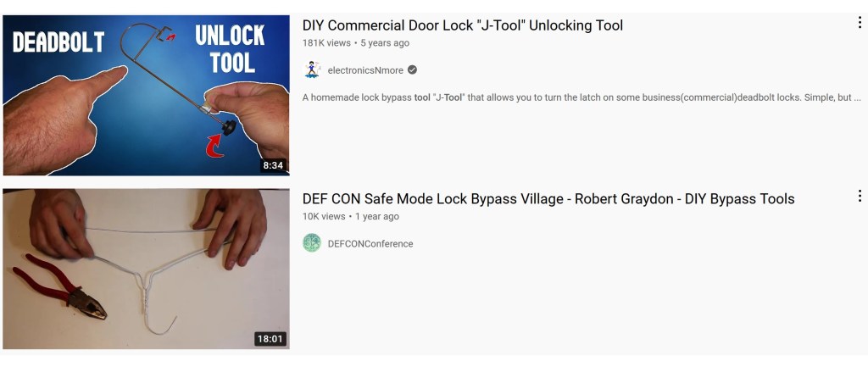
Task: Open the three-dot menu for J-Tool video
Action: 860,23
